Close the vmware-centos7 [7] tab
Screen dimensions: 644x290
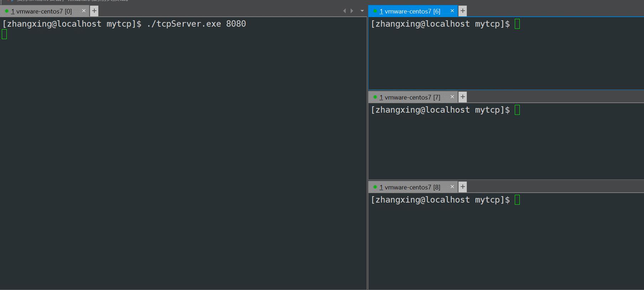(452, 97)
